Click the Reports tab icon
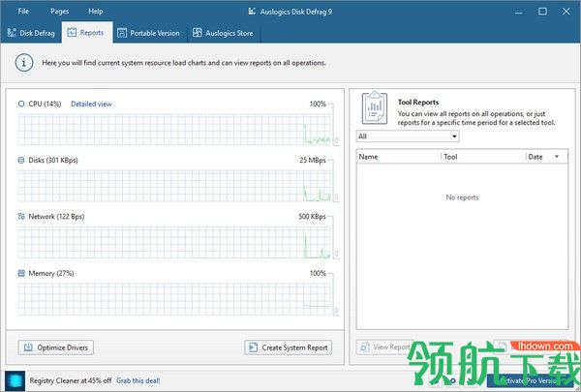The width and height of the screenshot is (581, 392). coord(72,32)
